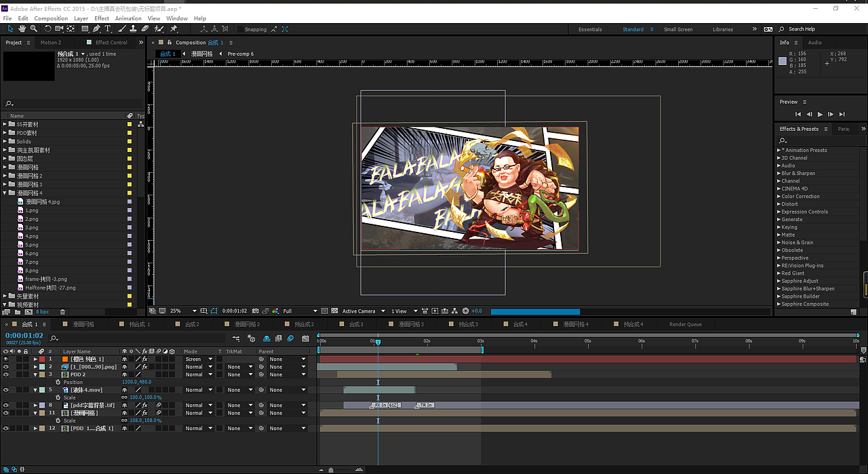Toggle shy switch on layer 12

124,429
